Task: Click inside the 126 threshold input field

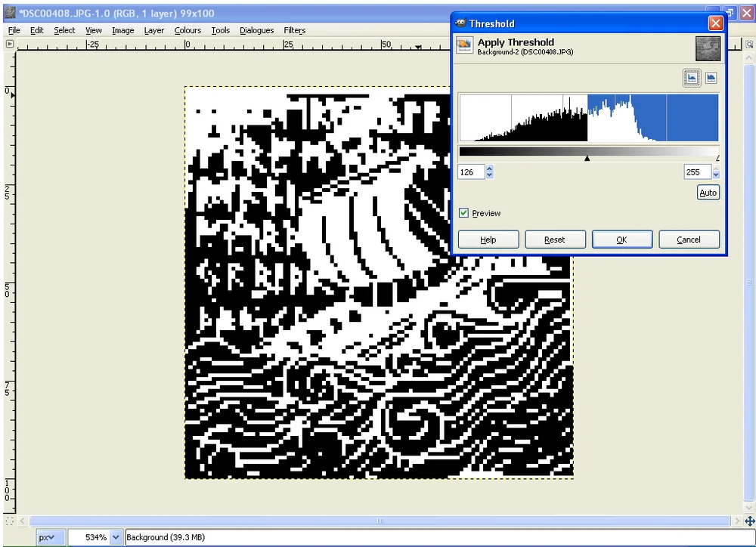Action: (470, 172)
